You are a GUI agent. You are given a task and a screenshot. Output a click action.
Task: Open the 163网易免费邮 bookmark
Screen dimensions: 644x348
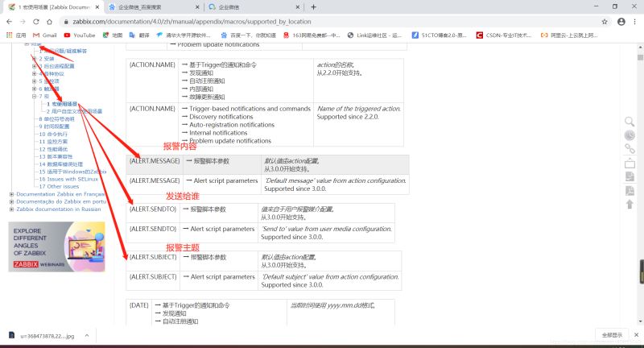point(312,35)
